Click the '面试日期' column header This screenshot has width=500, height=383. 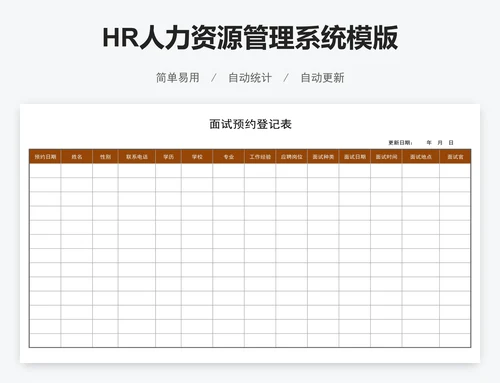355,157
